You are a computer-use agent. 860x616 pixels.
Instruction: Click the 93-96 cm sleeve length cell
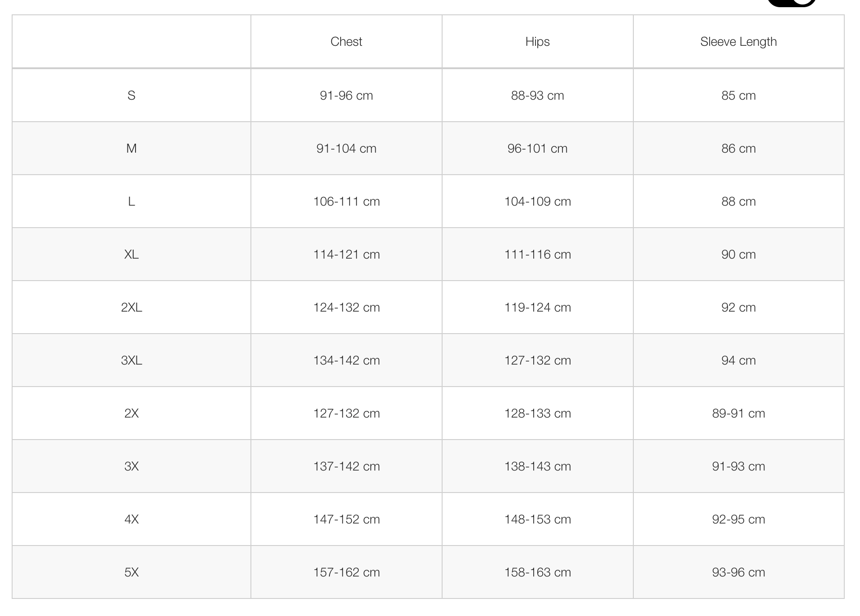click(738, 572)
